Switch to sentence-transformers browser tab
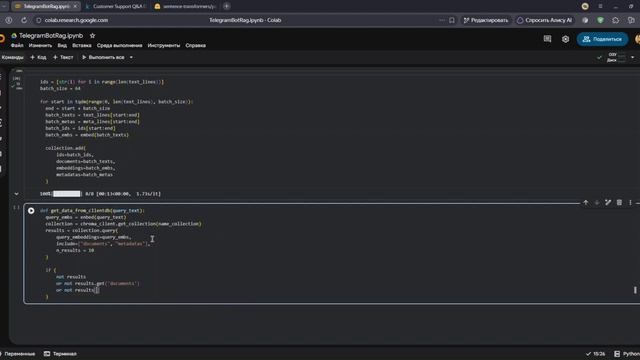 tap(186, 7)
